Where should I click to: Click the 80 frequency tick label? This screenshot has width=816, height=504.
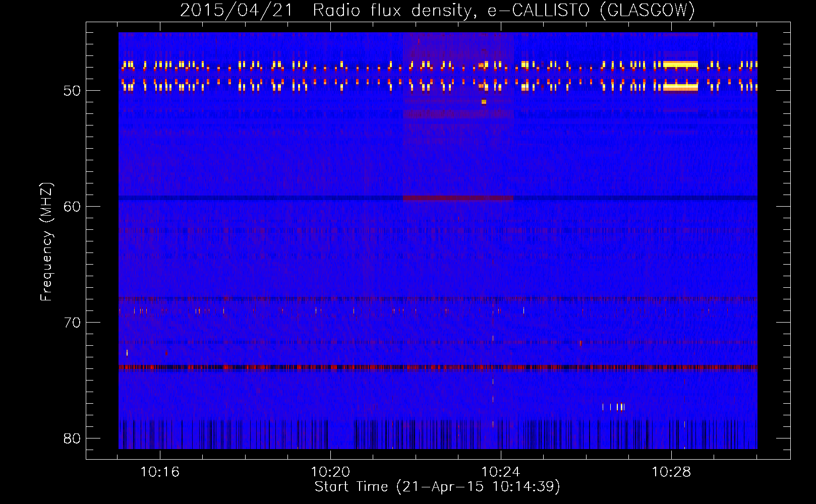[72, 438]
